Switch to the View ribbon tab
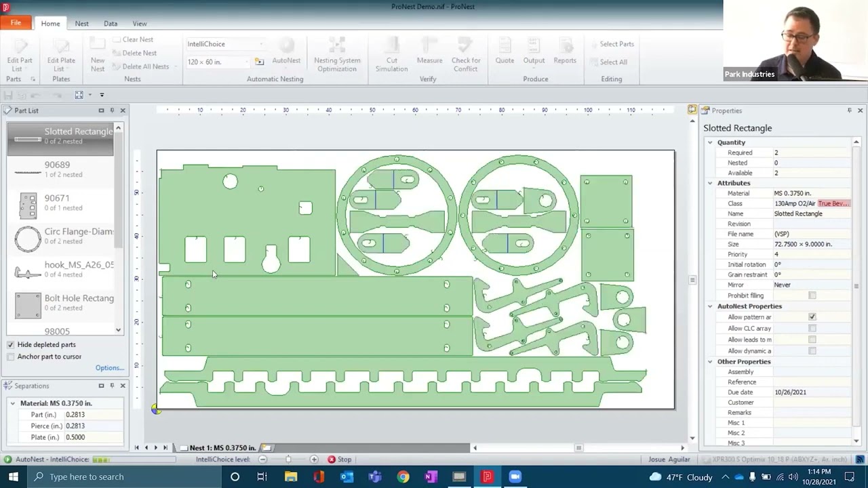 (x=140, y=23)
